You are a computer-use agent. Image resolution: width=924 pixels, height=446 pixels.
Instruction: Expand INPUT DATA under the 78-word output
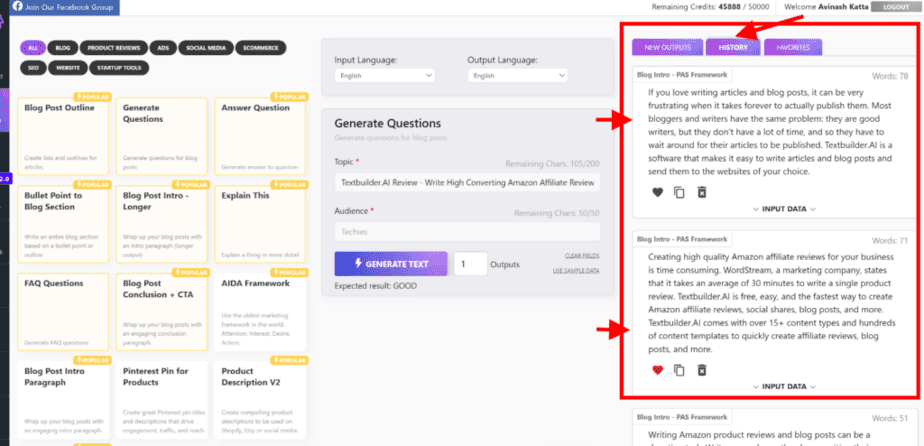click(784, 209)
